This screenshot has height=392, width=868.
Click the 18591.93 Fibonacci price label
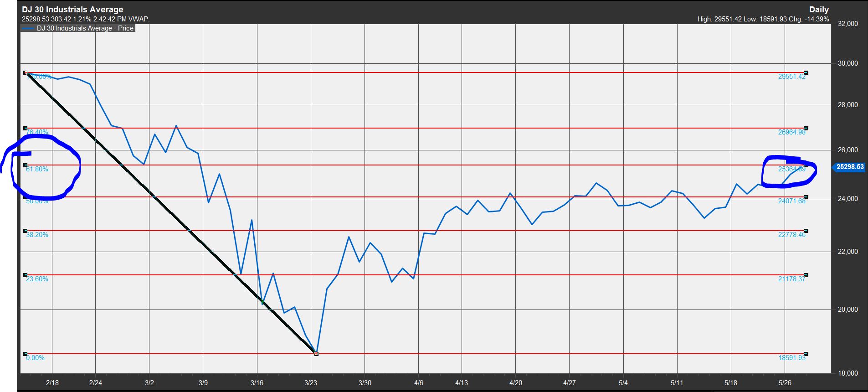792,358
